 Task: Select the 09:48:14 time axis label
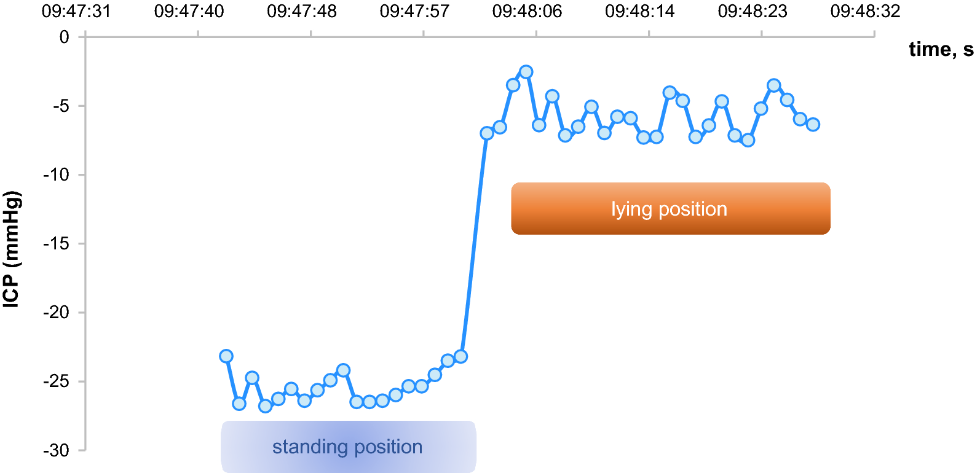[x=640, y=11]
